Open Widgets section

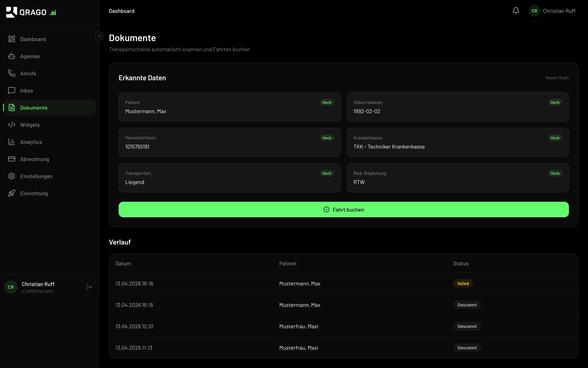(50, 125)
